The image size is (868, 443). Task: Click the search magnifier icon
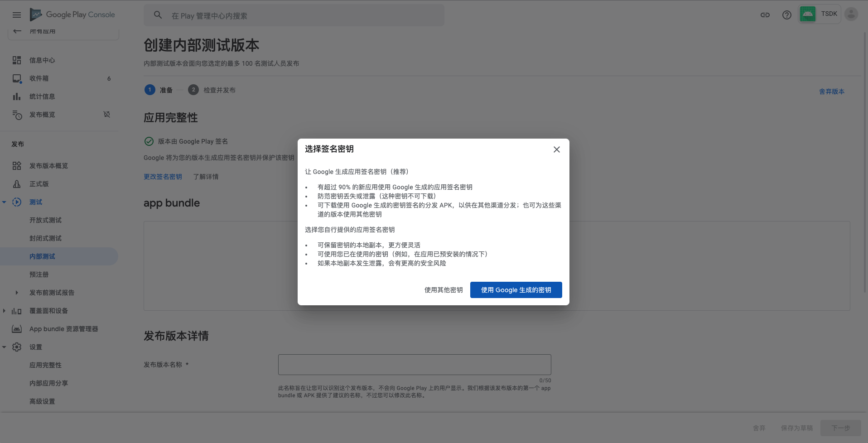(x=158, y=15)
